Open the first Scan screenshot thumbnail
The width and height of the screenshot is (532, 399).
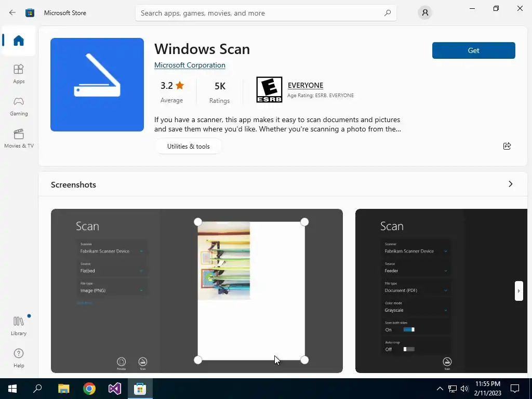point(197,291)
